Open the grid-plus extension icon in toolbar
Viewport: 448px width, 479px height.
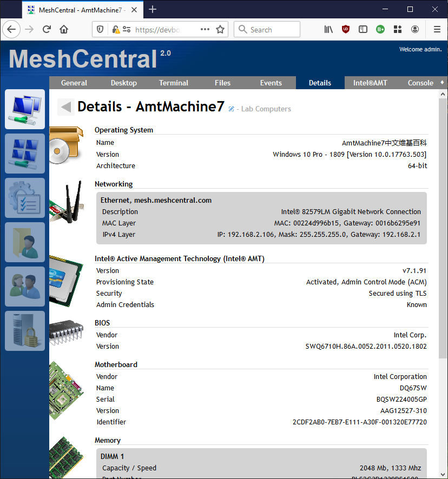[398, 29]
